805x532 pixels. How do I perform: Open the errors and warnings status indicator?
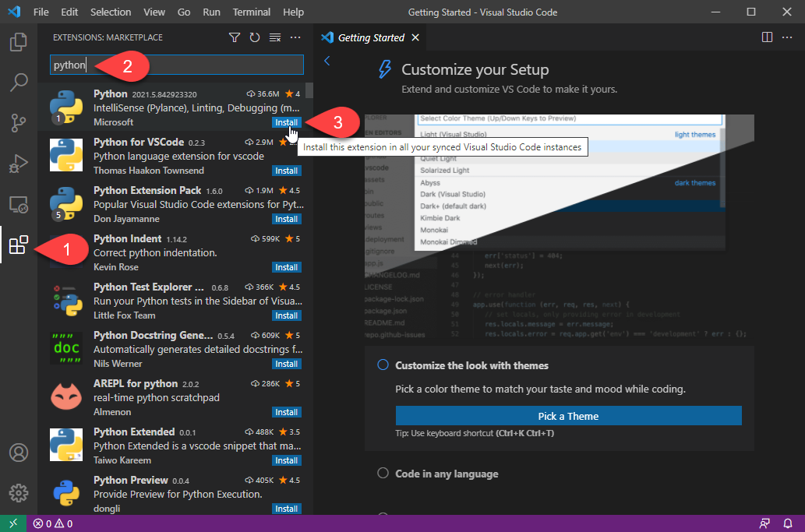click(x=53, y=523)
